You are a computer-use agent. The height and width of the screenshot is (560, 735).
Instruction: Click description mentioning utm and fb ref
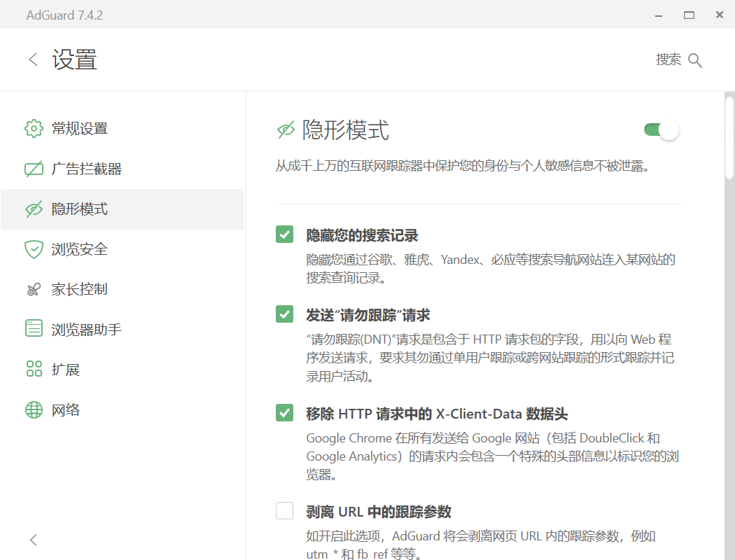click(481, 545)
